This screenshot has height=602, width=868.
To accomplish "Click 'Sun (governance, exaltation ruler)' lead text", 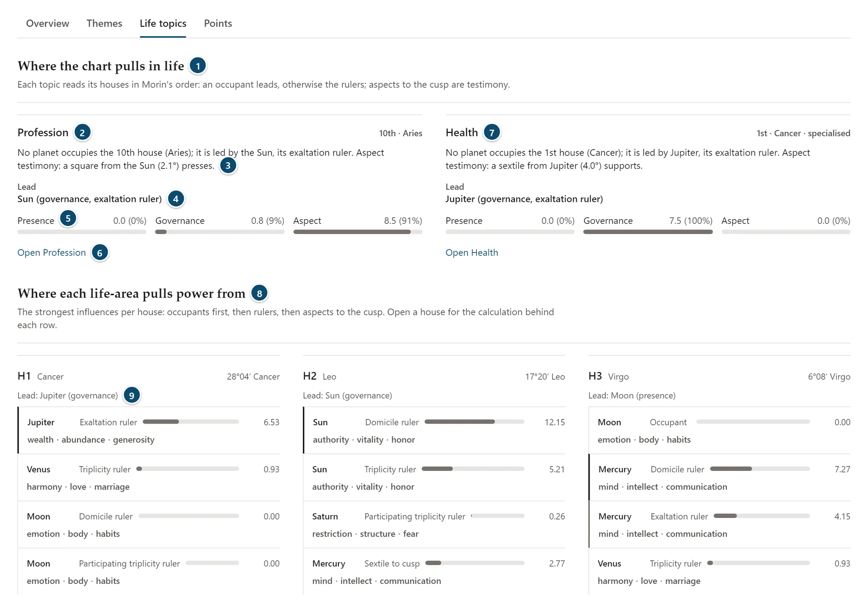I will coord(90,199).
